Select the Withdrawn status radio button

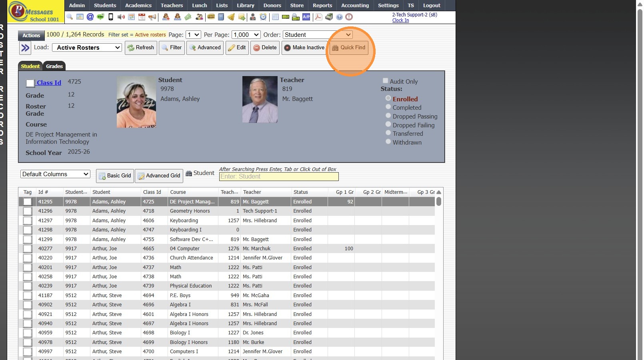coord(388,142)
